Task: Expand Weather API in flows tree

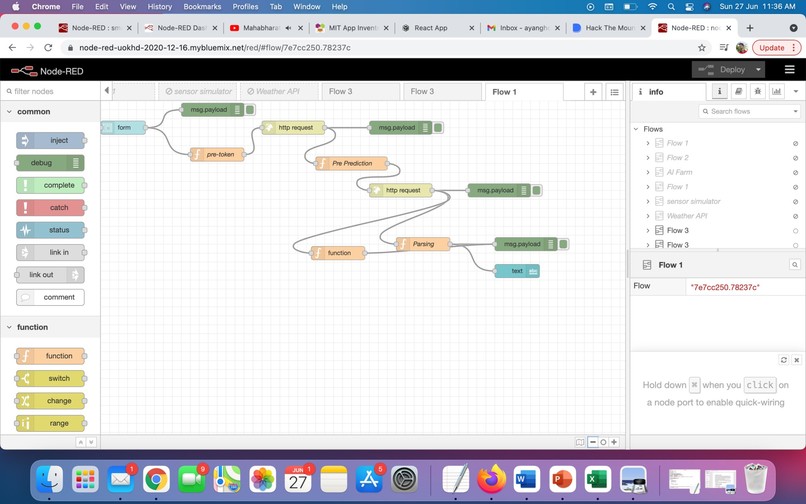Action: 648,216
